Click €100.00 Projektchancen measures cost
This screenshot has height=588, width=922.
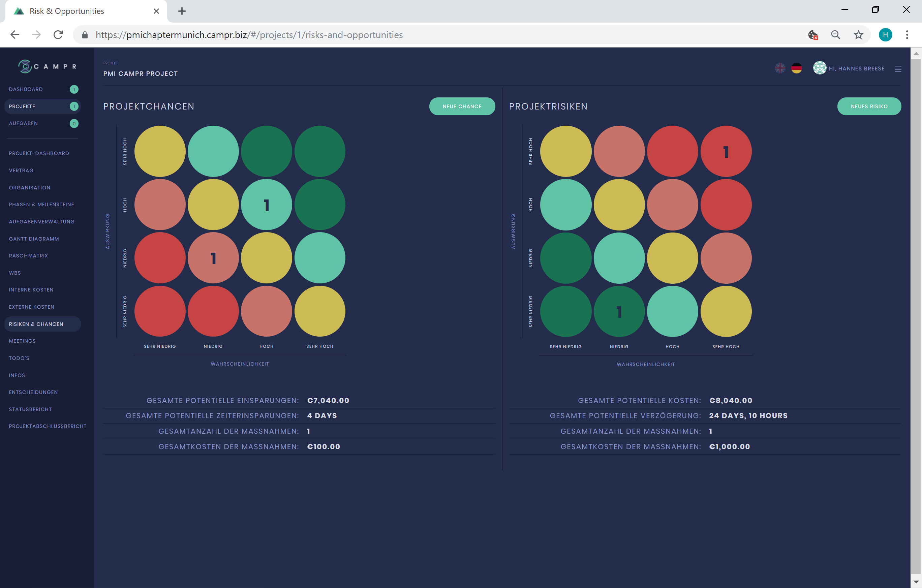tap(324, 447)
